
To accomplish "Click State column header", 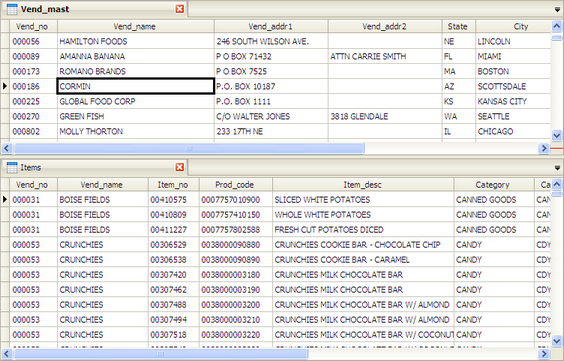I will (459, 27).
